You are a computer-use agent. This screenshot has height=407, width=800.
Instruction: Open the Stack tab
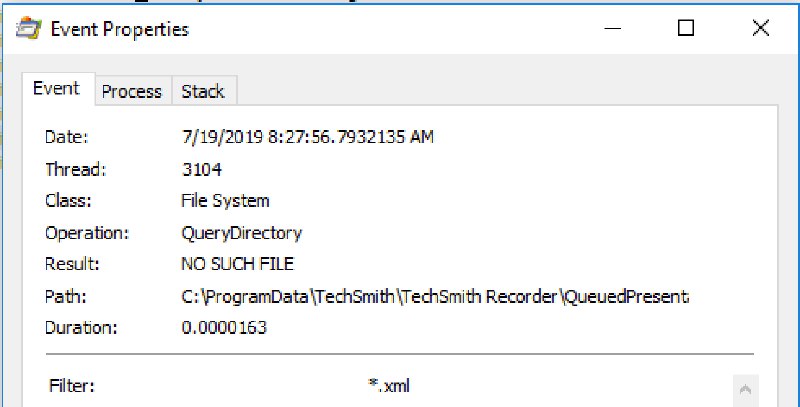click(x=203, y=91)
